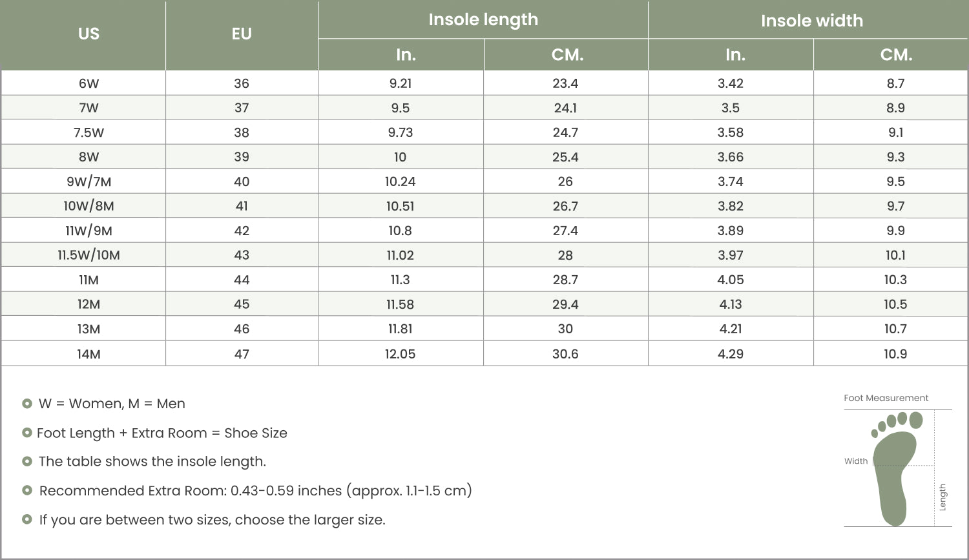Click the 12.05 inch insole length cell
The width and height of the screenshot is (969, 560).
tap(400, 354)
